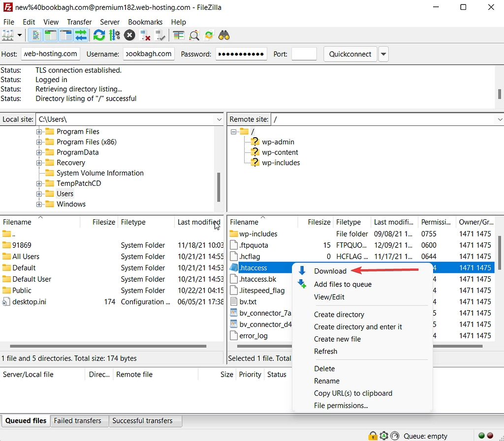Expand the Recovery tree node
The height and width of the screenshot is (441, 504).
39,163
